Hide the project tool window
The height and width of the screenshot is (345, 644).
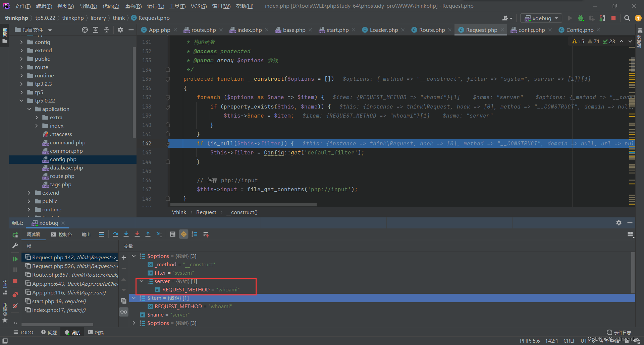pos(131,30)
